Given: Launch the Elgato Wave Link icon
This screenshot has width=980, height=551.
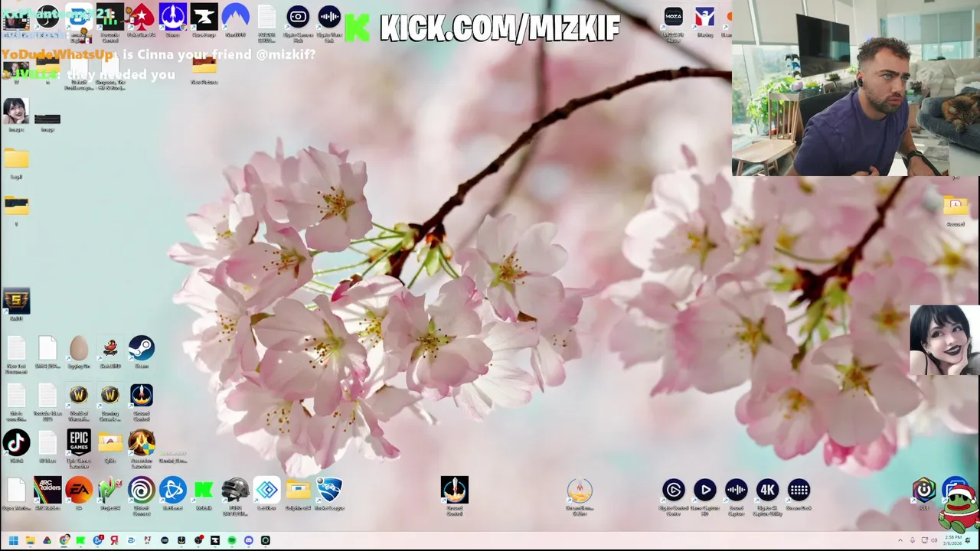Looking at the screenshot, I should 329,16.
